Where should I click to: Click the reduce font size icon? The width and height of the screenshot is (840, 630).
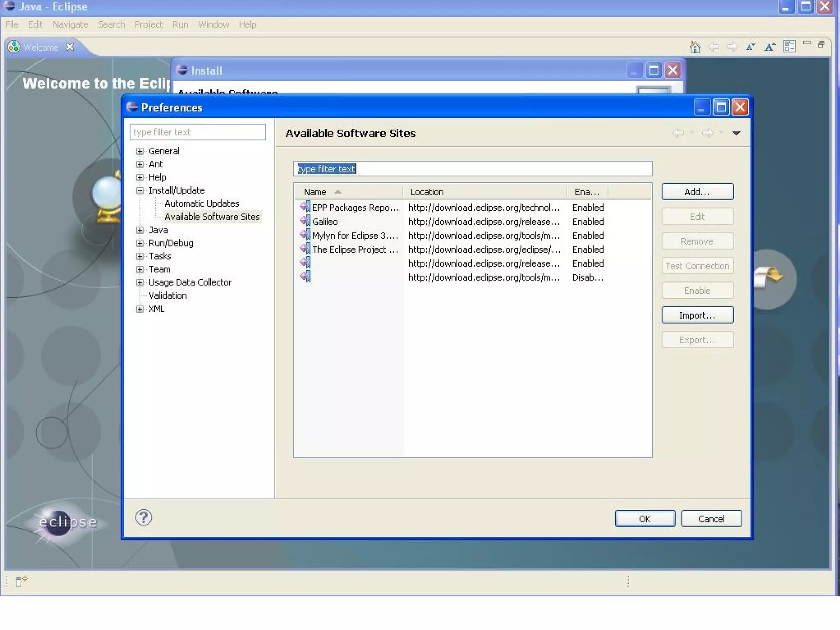coord(750,47)
